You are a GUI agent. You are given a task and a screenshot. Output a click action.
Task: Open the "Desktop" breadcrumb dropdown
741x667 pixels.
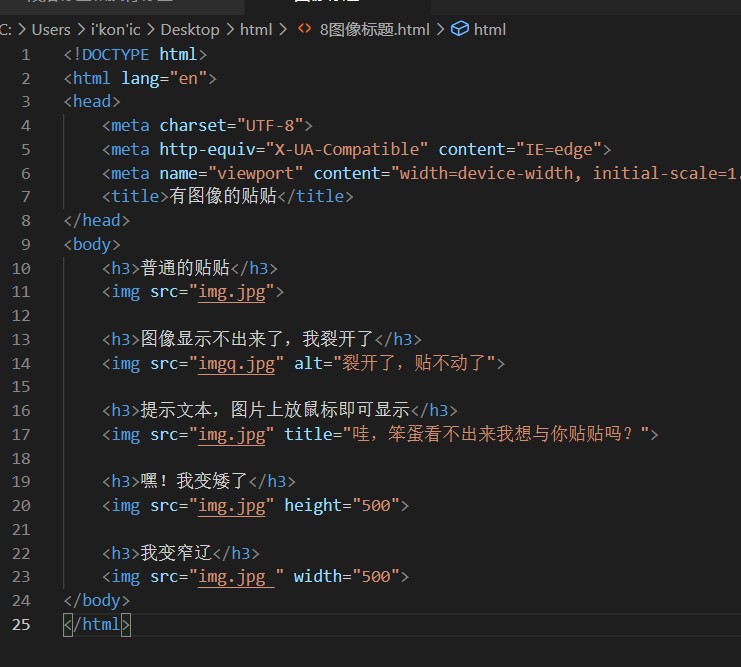[x=189, y=29]
